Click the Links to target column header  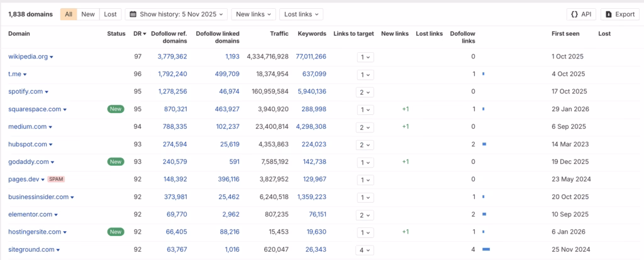tap(353, 34)
